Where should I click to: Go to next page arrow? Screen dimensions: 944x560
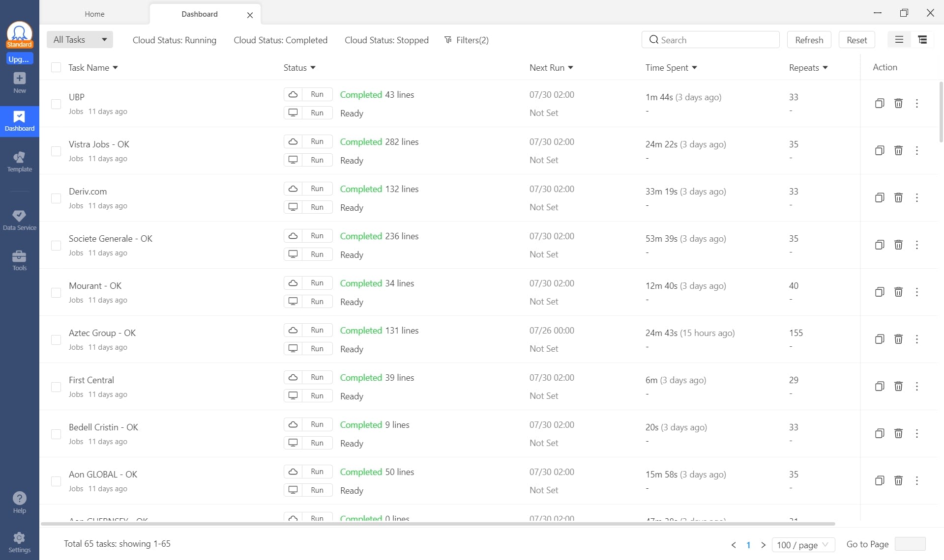coord(763,545)
